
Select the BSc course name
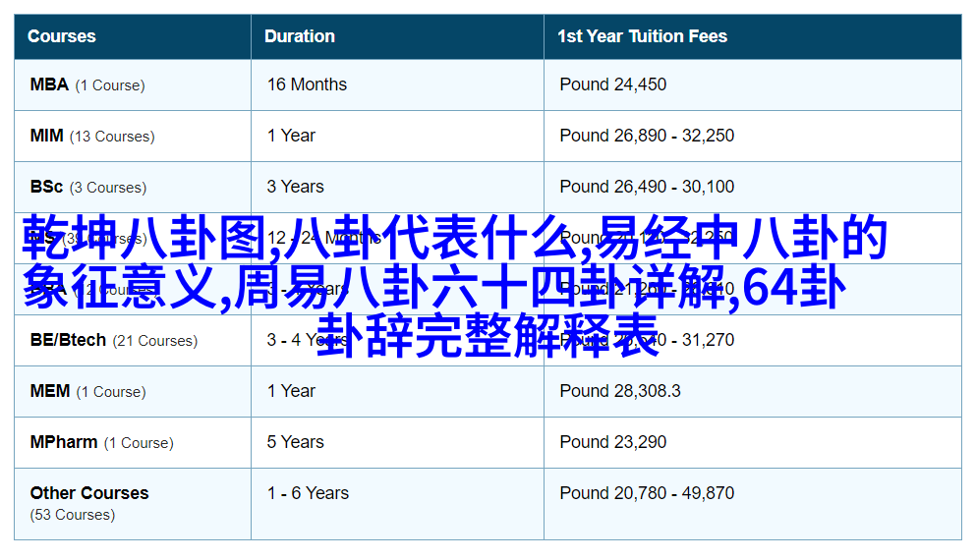[46, 187]
